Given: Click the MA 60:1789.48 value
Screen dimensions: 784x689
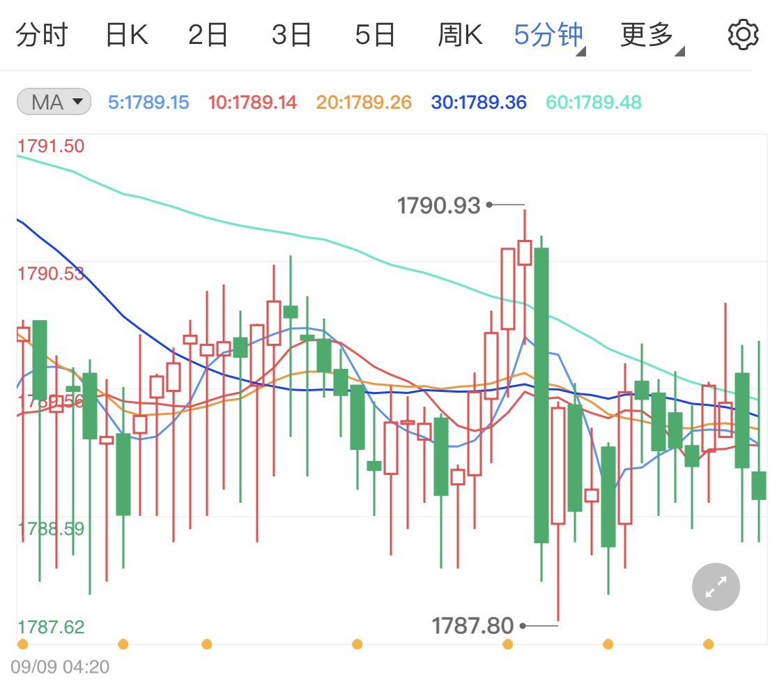Looking at the screenshot, I should (594, 102).
